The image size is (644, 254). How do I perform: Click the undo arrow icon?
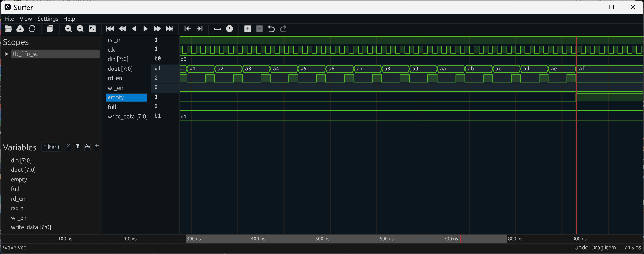click(271, 29)
